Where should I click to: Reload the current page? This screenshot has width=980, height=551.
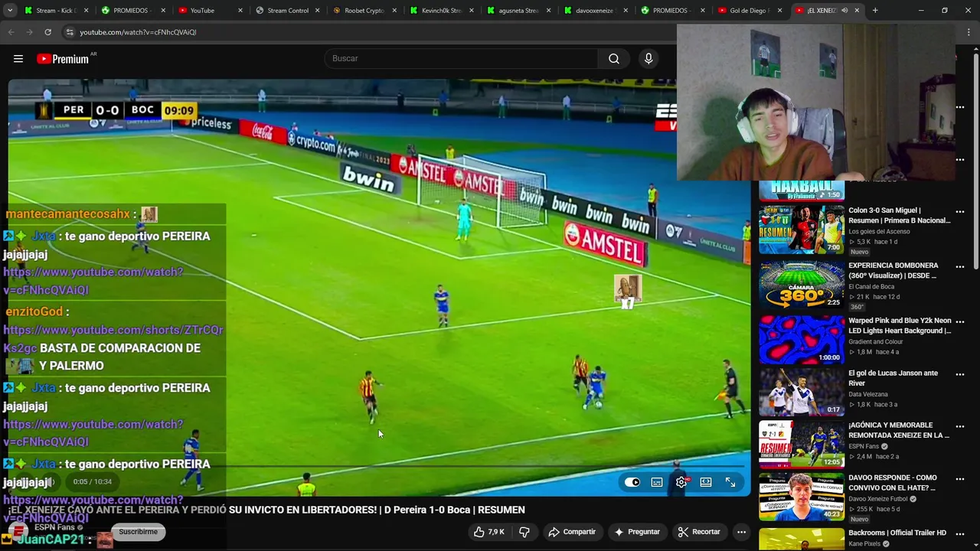(47, 32)
